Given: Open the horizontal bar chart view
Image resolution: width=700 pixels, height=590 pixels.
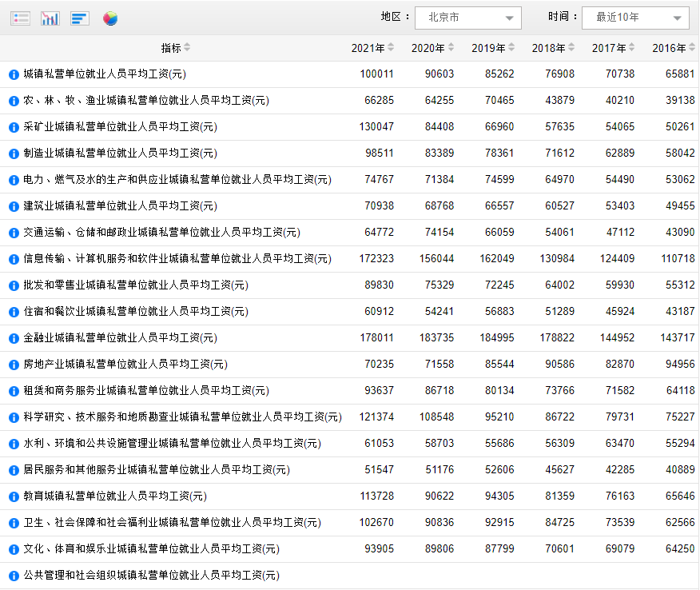Looking at the screenshot, I should click(x=80, y=18).
